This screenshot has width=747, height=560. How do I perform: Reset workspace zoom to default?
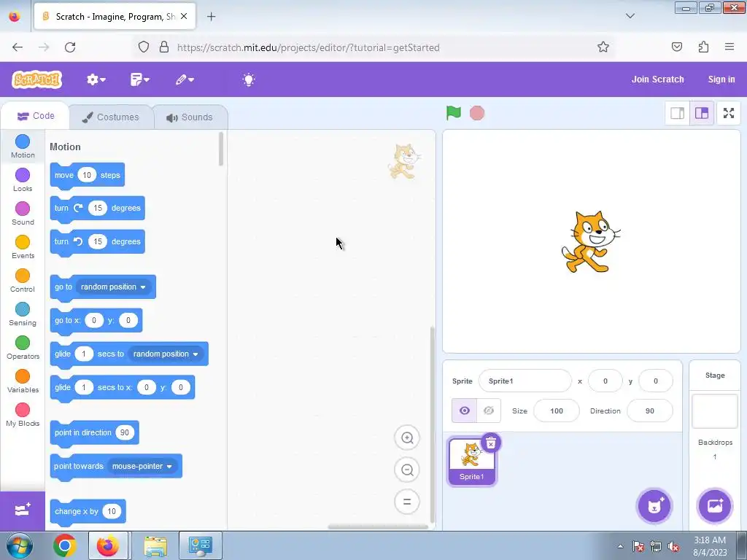pos(407,502)
